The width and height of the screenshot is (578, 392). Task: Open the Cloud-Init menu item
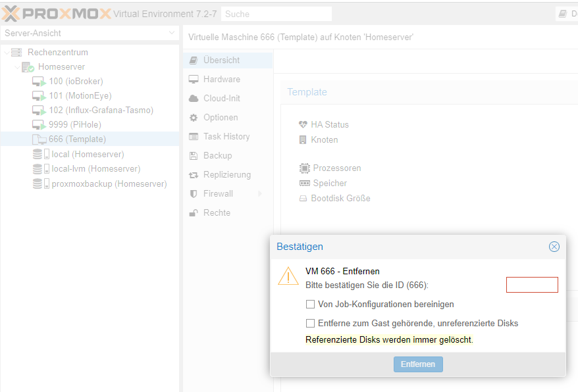(x=228, y=99)
